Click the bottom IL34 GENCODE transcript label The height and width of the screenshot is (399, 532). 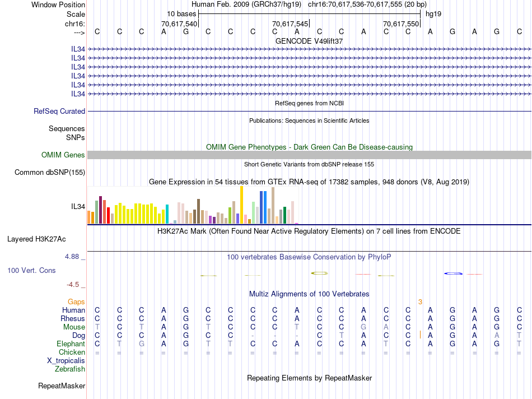click(x=78, y=94)
